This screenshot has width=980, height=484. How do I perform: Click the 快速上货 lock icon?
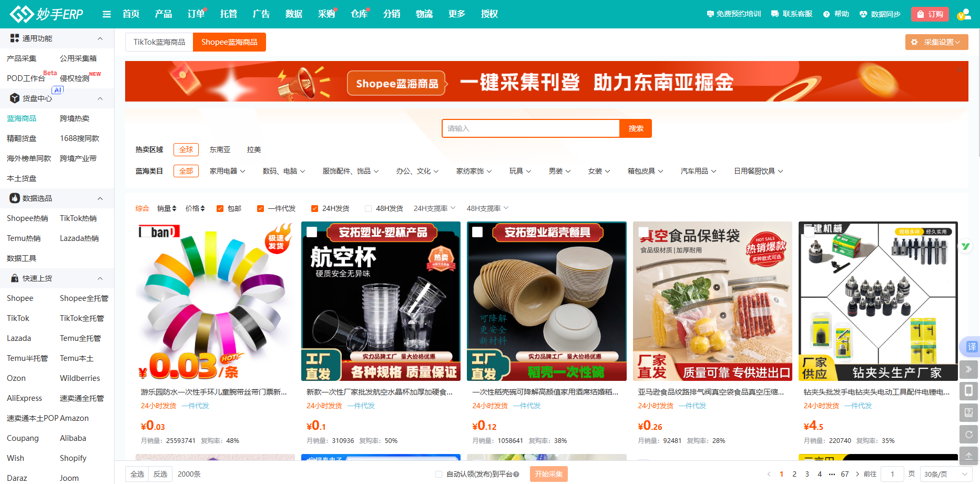(15, 278)
